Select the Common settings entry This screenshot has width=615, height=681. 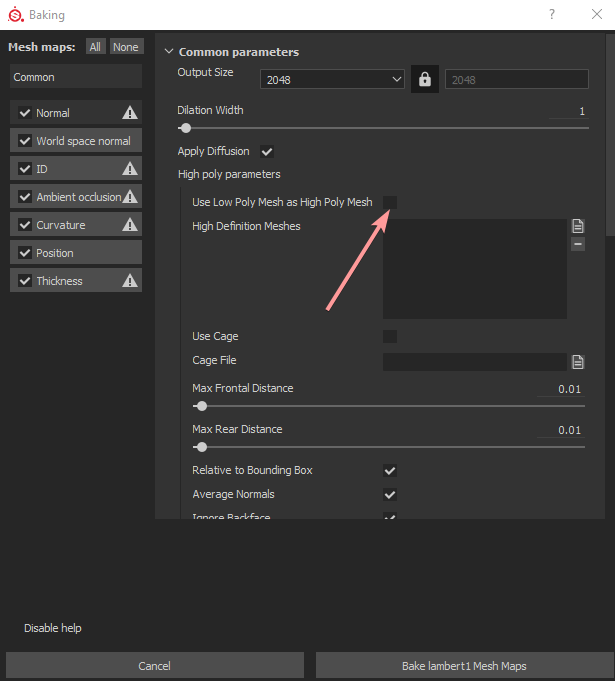76,77
